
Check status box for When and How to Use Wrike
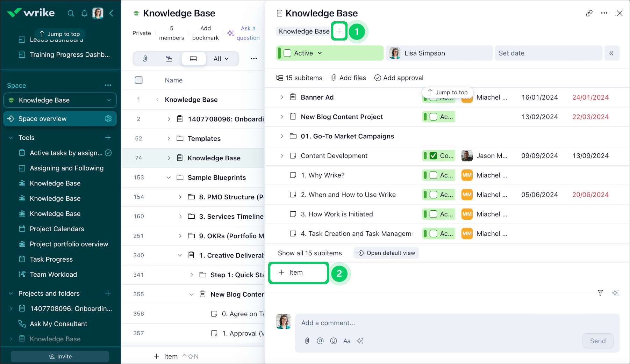[433, 195]
